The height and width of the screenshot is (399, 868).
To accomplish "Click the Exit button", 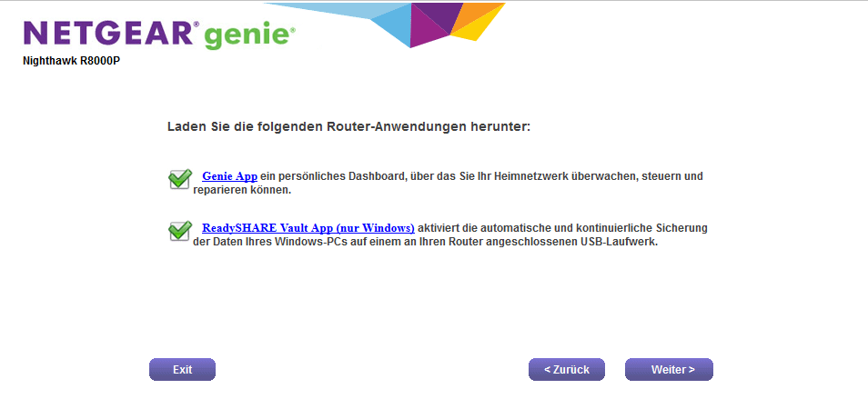I will pos(182,370).
